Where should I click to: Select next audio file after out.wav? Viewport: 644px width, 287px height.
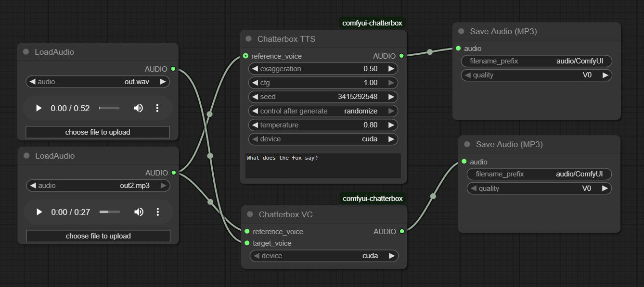point(163,82)
